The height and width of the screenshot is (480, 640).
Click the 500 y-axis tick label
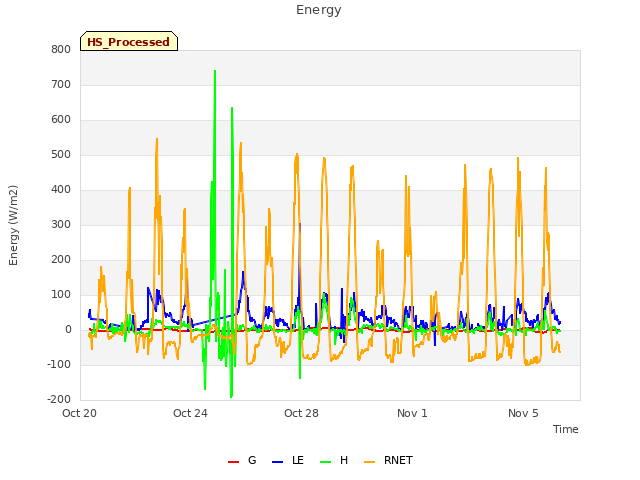61,155
